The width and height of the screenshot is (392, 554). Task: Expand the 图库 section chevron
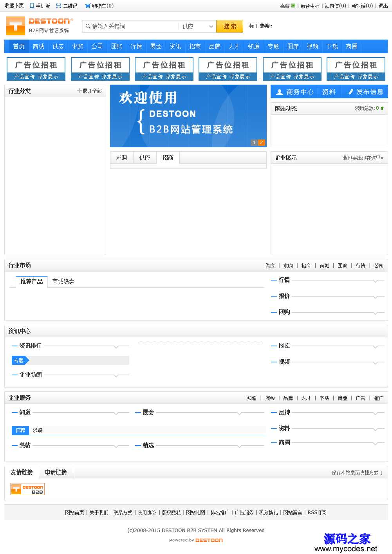[376, 347]
